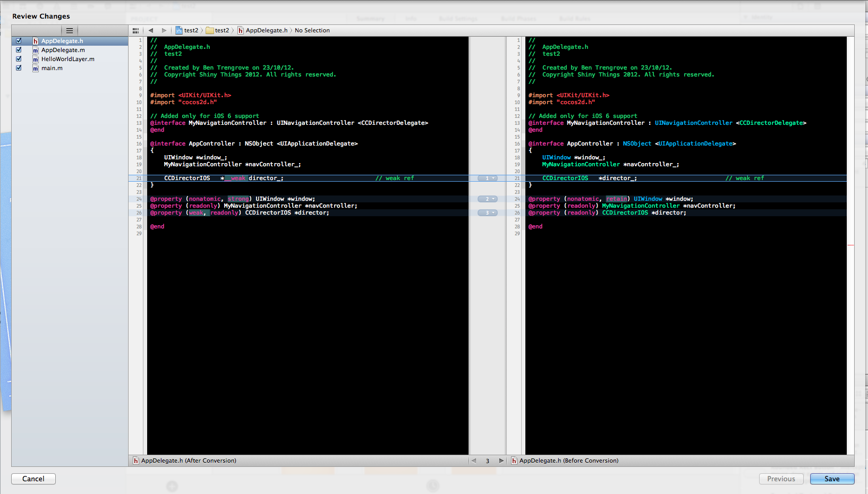Open the change 1 marker dropdown
Screen dimensions: 868x494
[488, 178]
